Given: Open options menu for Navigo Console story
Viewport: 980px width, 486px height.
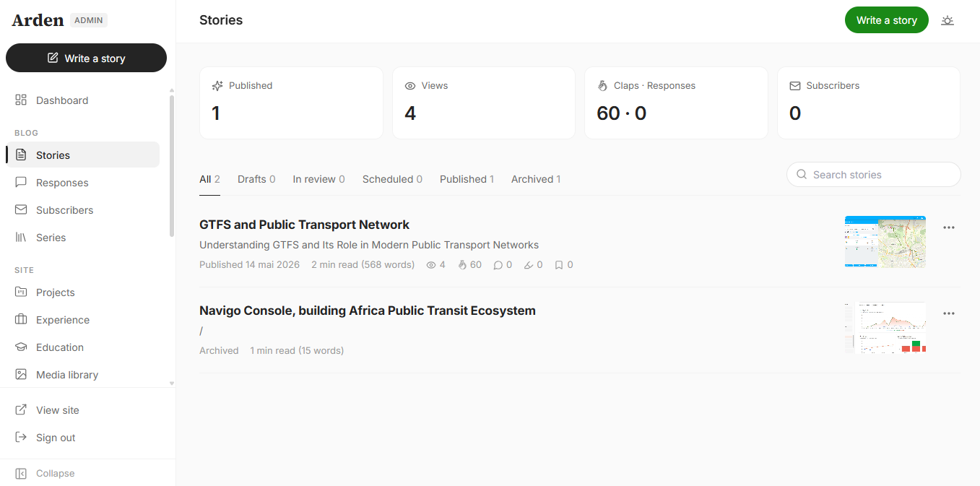Looking at the screenshot, I should (x=949, y=313).
